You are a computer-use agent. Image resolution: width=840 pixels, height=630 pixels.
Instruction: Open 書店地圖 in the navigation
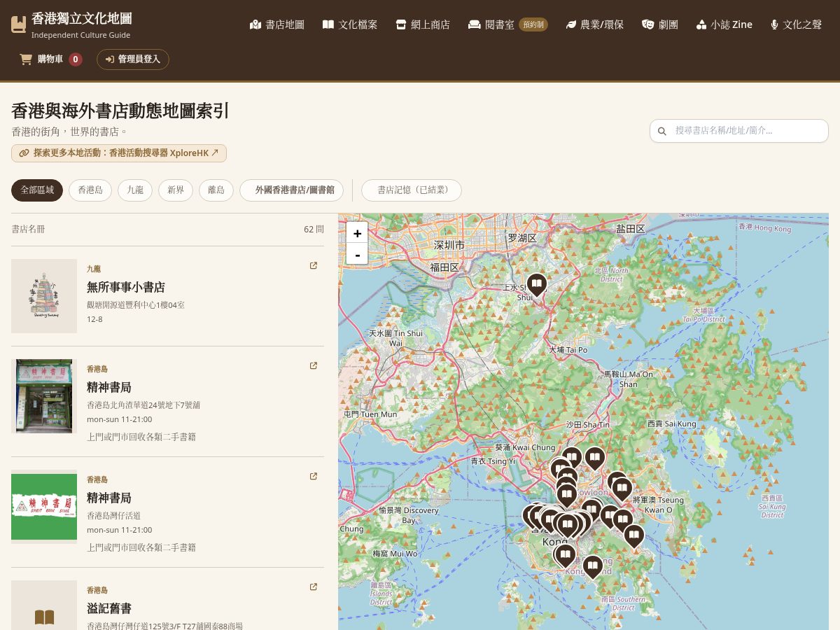[277, 24]
